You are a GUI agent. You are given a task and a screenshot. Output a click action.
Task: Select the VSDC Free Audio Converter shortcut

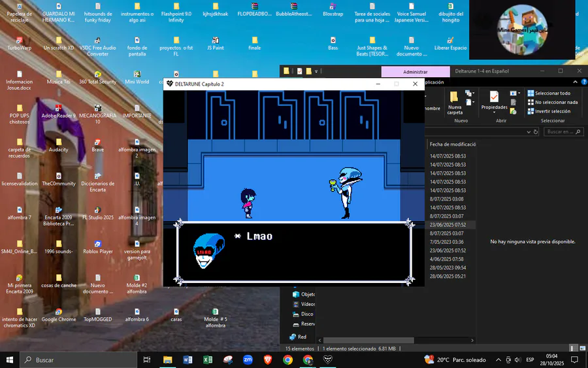97,46
